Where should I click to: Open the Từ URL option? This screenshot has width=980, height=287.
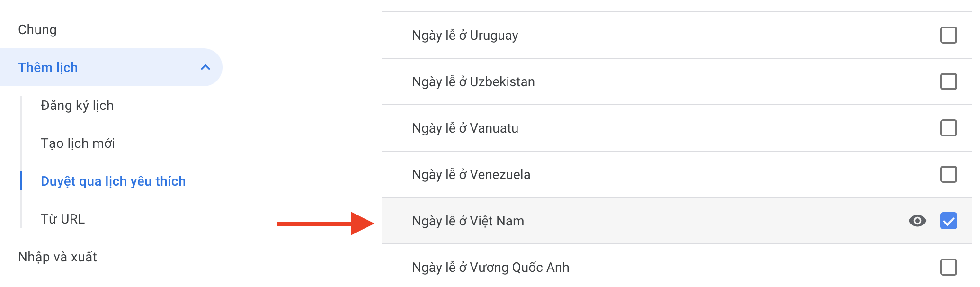click(x=62, y=219)
